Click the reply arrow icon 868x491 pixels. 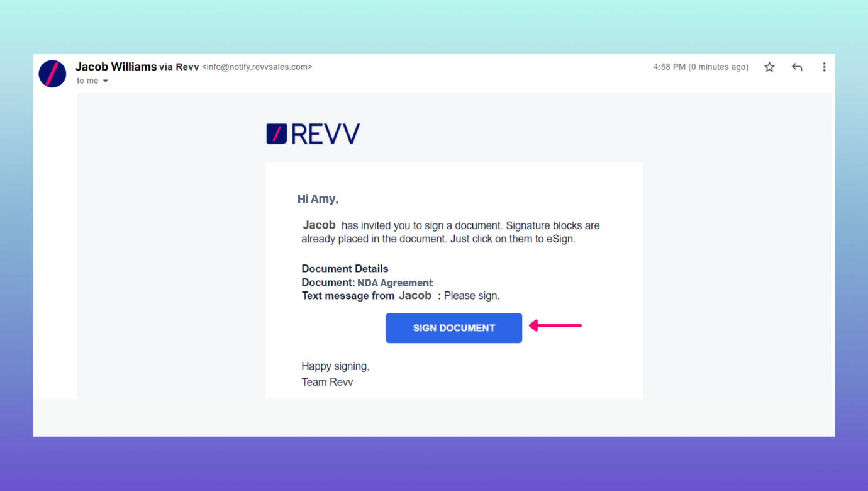797,67
